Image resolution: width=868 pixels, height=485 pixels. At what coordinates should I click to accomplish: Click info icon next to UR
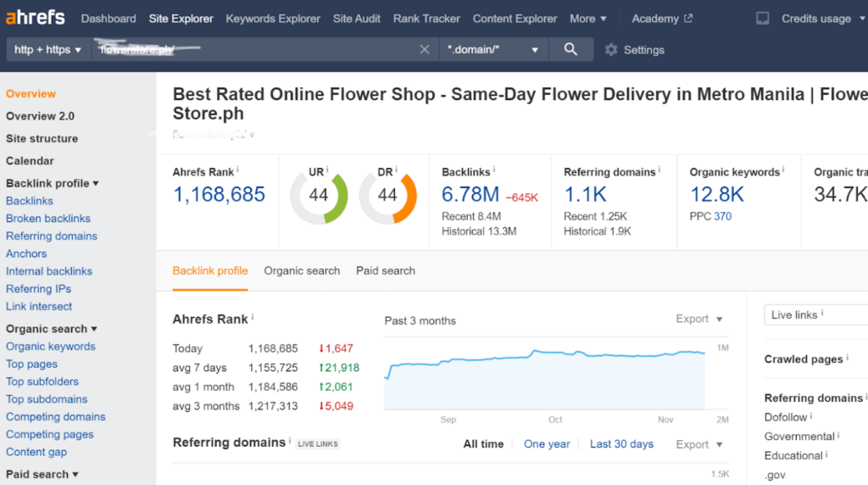(x=327, y=170)
